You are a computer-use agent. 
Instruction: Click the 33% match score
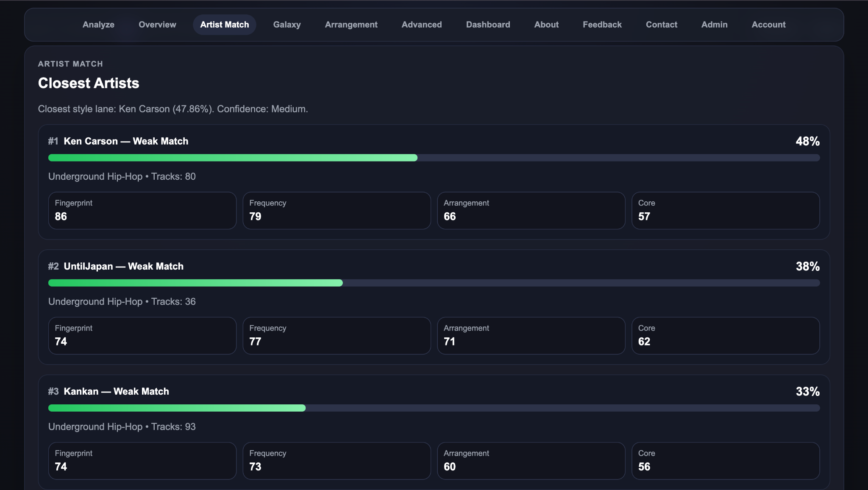808,391
